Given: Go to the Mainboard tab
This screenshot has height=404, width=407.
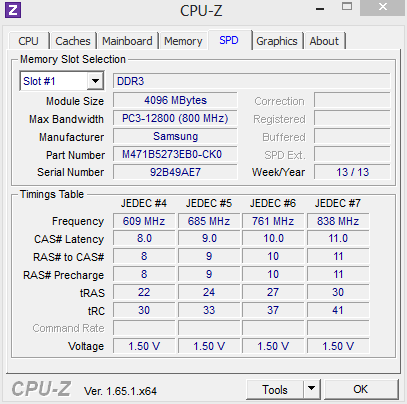Looking at the screenshot, I should point(127,41).
